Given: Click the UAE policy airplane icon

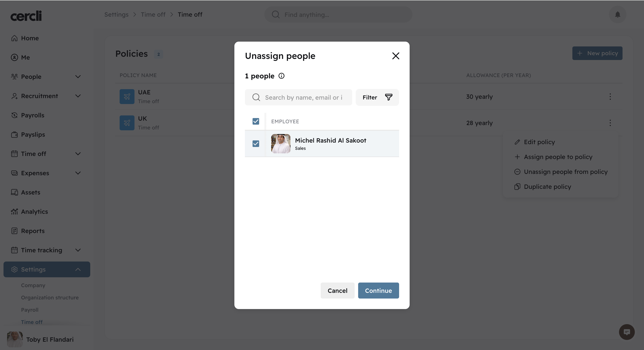Looking at the screenshot, I should coord(127,97).
